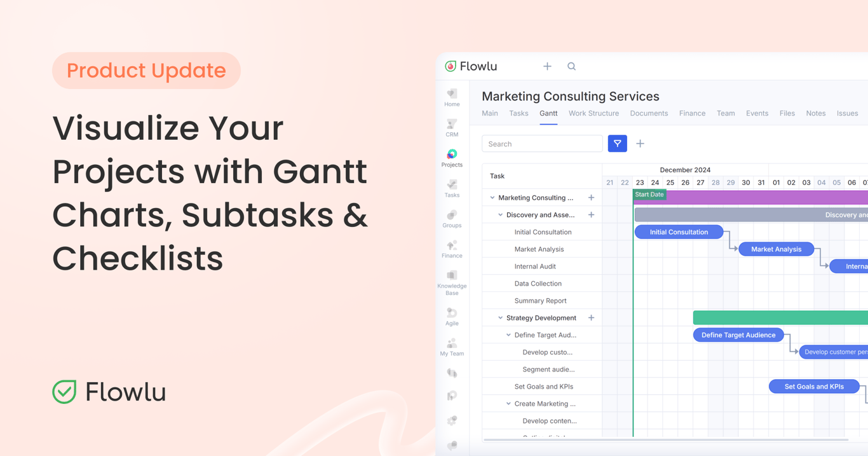Click the Develop customer per... Gantt bar
This screenshot has width=868, height=456.
(834, 352)
